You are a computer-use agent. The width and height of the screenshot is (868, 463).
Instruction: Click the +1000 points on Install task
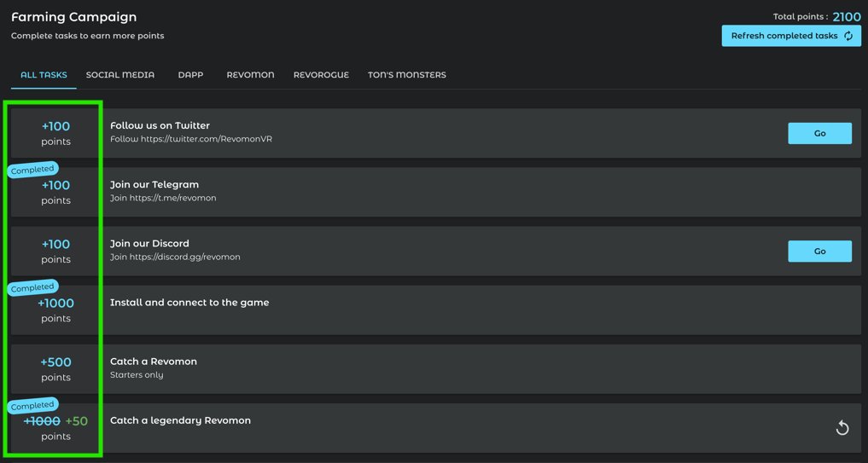[x=56, y=304]
